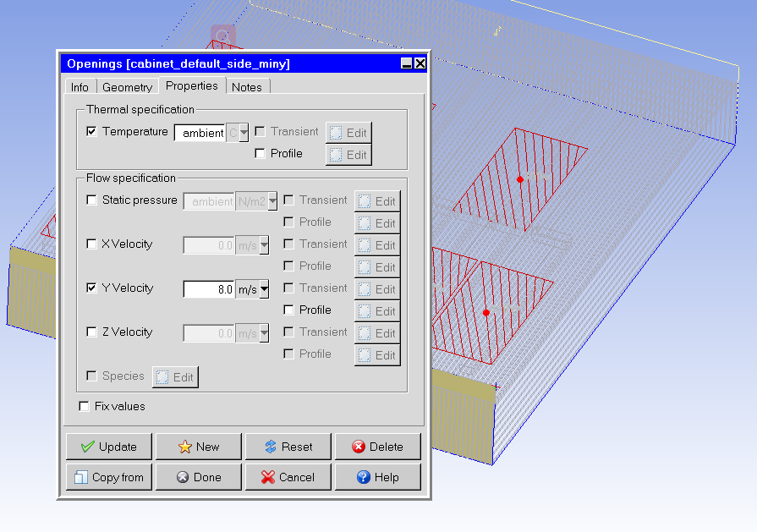Enable Profile for X Velocity
The height and width of the screenshot is (532, 757).
tap(288, 266)
